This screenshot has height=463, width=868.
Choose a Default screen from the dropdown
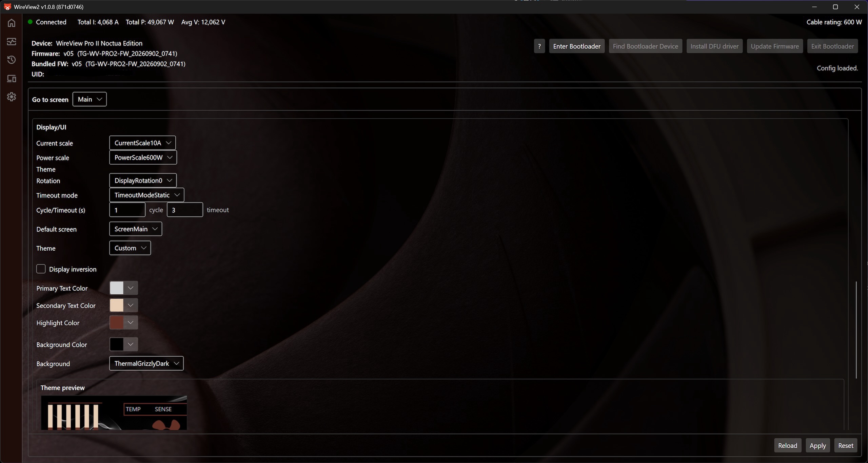click(136, 229)
